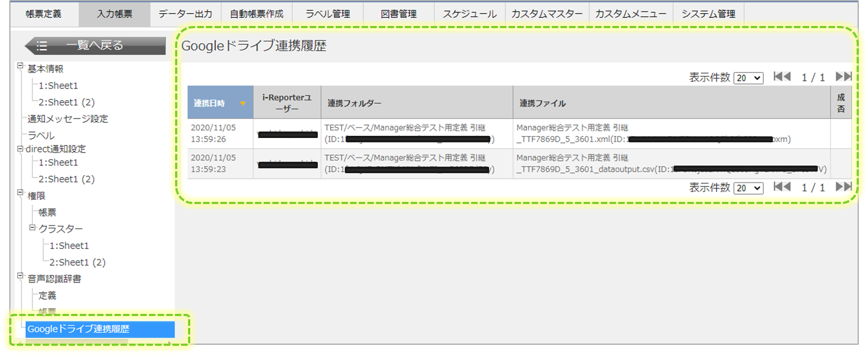Click the sort arrow in 連携日時 header
The height and width of the screenshot is (355, 868).
243,103
